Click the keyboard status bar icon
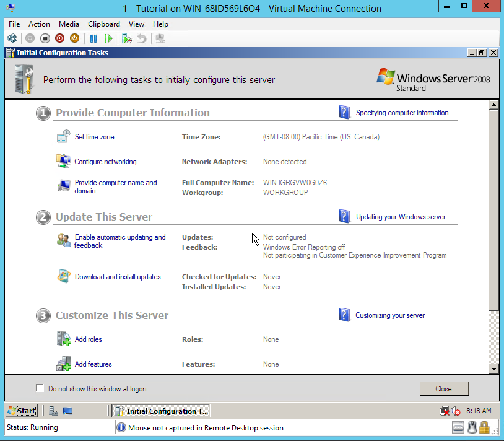The image size is (504, 441). tap(458, 427)
